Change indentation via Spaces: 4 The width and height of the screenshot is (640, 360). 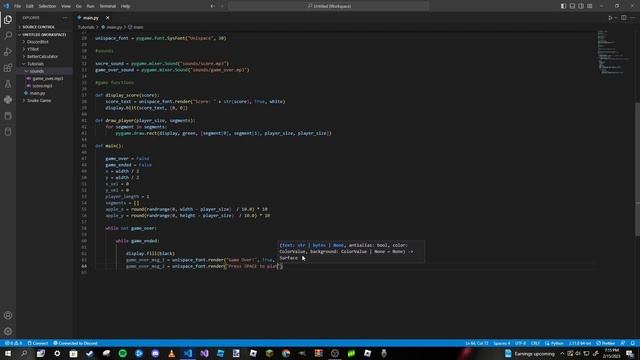[502, 343]
